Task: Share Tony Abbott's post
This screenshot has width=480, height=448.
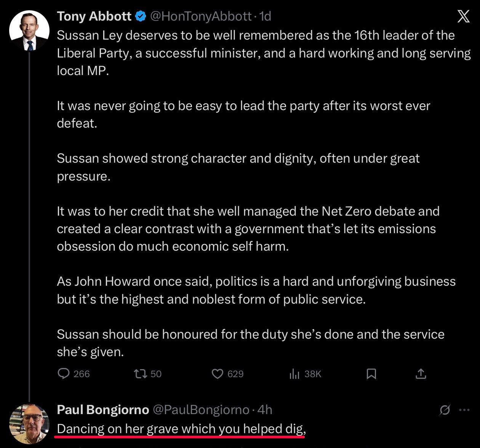Action: click(421, 374)
